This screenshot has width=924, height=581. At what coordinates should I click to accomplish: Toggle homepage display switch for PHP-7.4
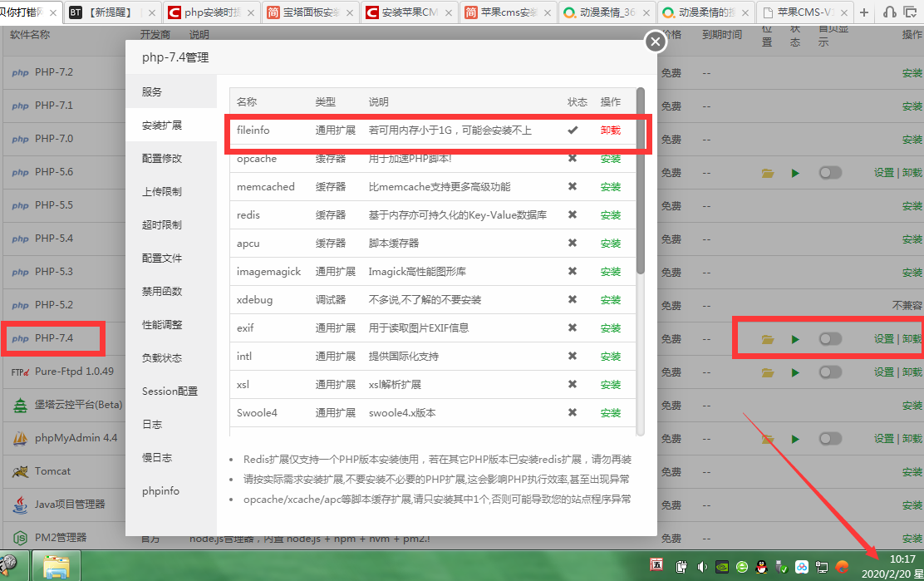[x=829, y=339]
